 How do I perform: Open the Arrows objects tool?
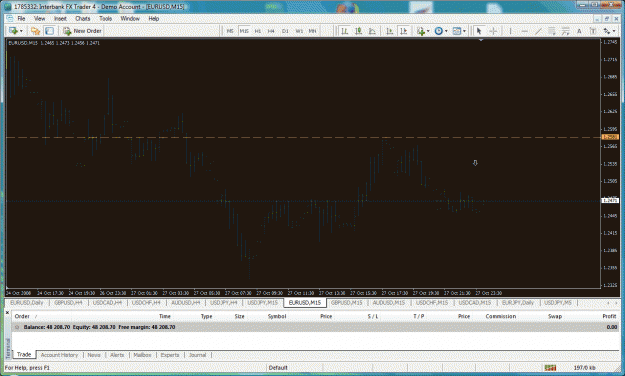607,31
